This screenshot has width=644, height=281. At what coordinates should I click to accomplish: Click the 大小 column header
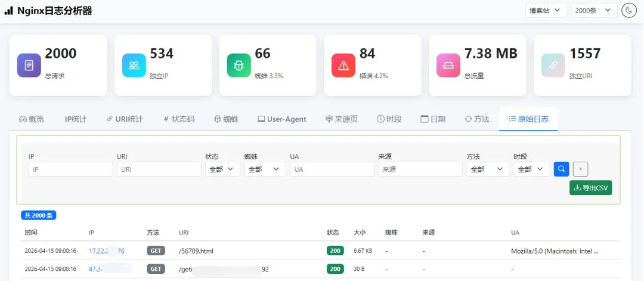[360, 233]
